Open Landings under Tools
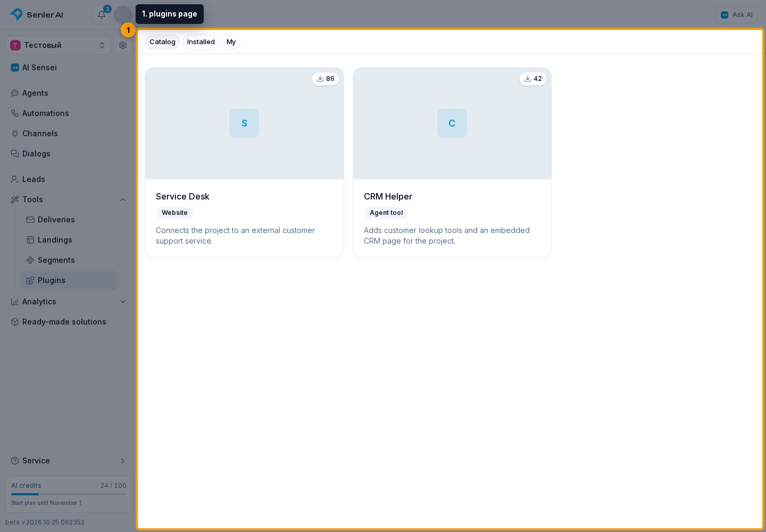 click(x=55, y=240)
